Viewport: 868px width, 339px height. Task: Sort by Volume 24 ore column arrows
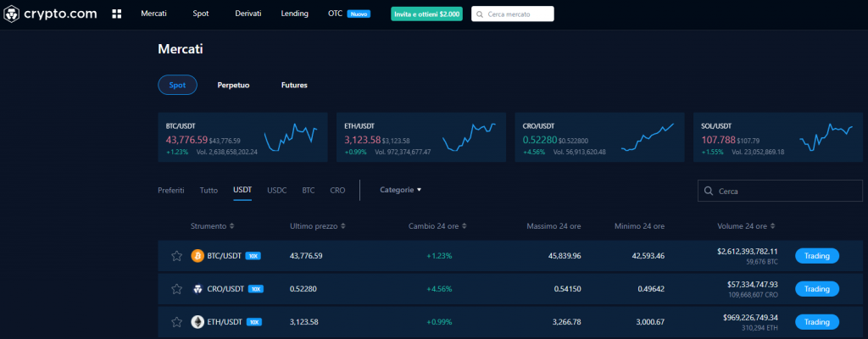(x=772, y=226)
